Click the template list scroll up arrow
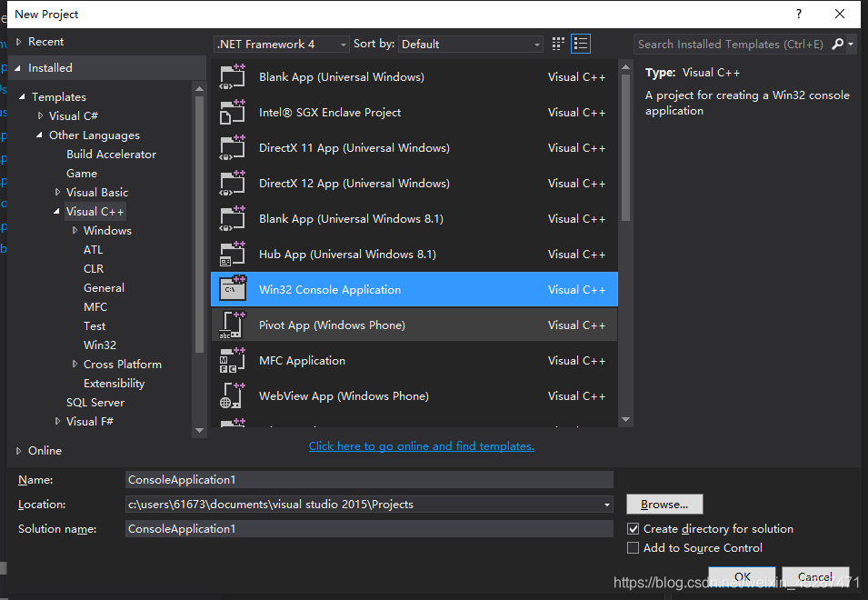The width and height of the screenshot is (868, 600). pos(625,67)
